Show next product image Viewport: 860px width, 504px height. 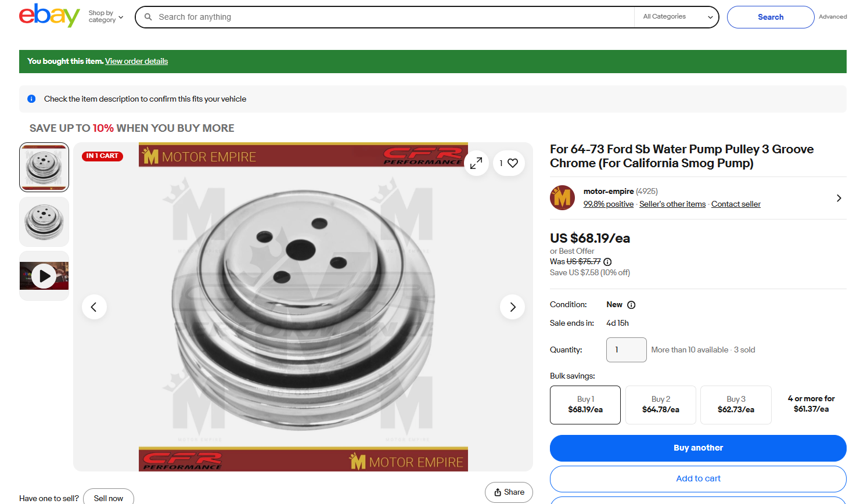[x=512, y=307]
